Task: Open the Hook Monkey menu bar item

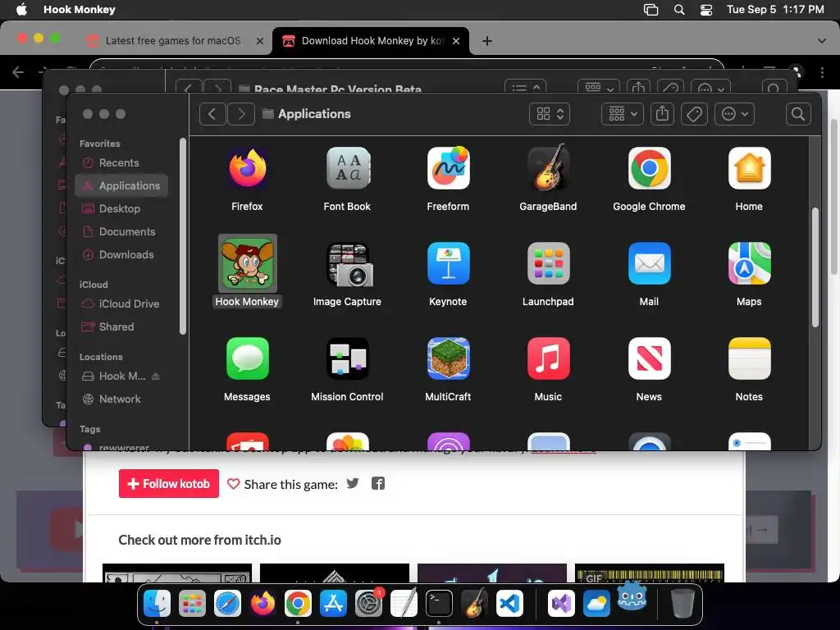Action: (x=80, y=10)
